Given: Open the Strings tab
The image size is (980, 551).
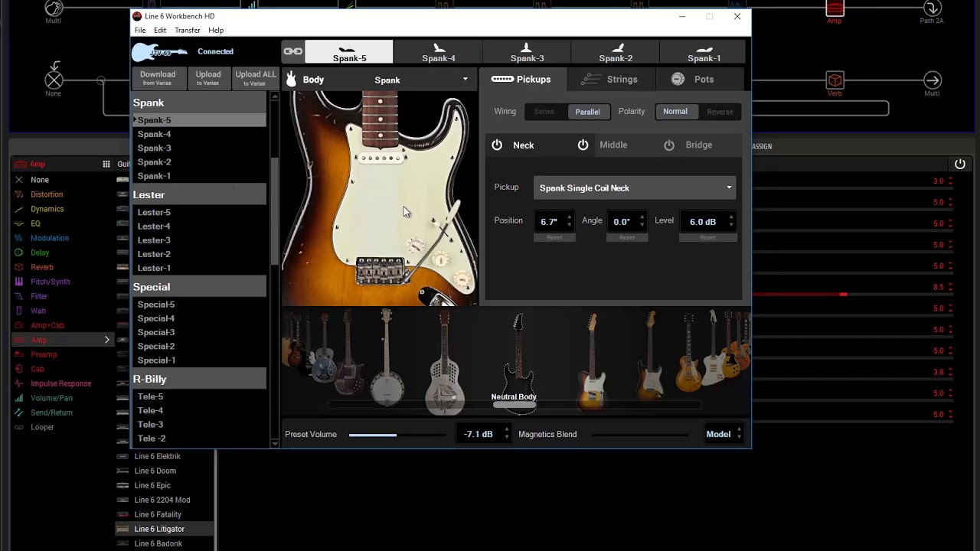Looking at the screenshot, I should tap(609, 79).
